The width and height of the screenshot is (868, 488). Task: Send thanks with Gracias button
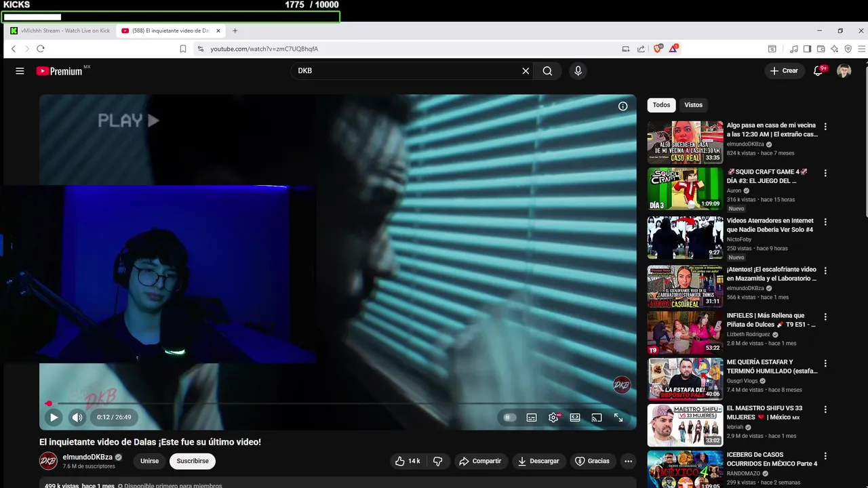[x=593, y=461]
